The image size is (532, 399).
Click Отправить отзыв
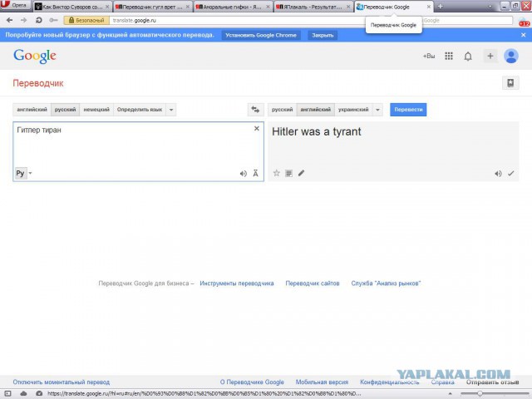492,382
